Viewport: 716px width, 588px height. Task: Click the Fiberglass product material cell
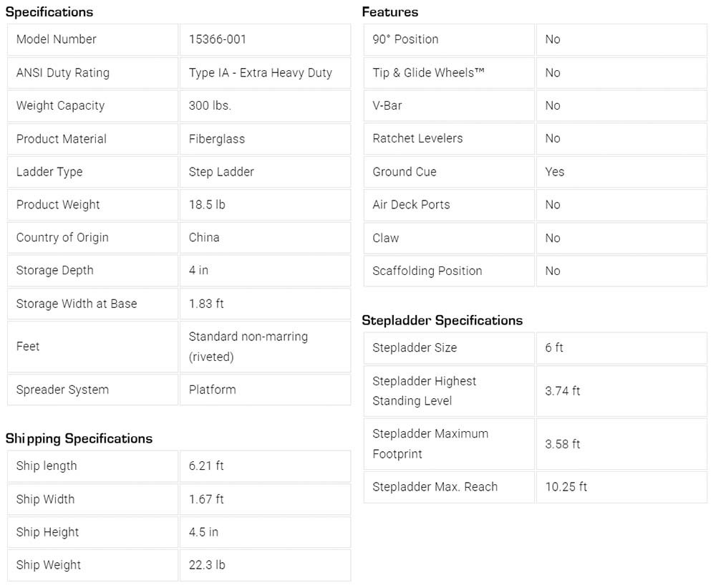(x=216, y=139)
